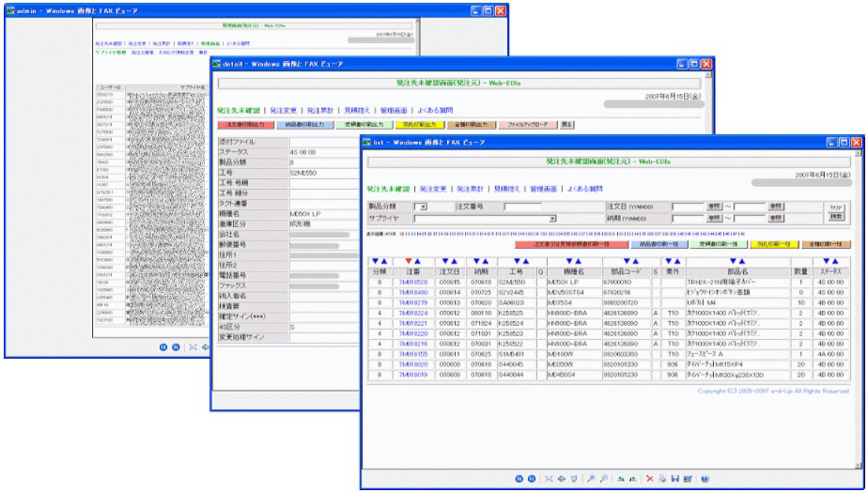Viewport: 868px width, 492px height.
Task: Open Help icon in list viewer toolbar
Action: pos(704,480)
